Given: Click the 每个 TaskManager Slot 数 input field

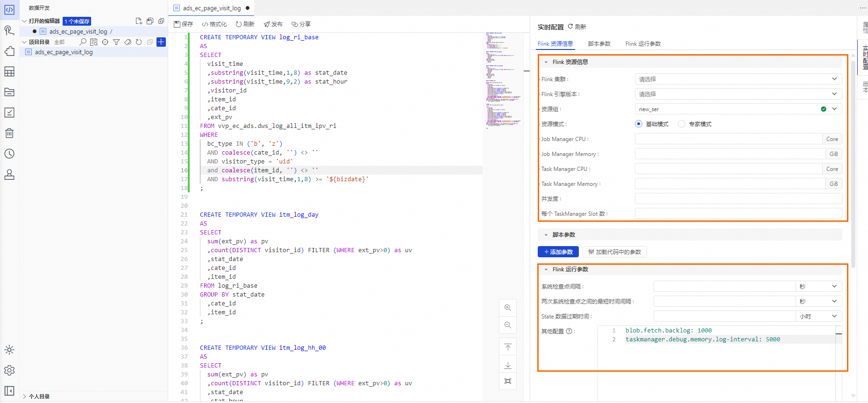Looking at the screenshot, I should tap(738, 213).
